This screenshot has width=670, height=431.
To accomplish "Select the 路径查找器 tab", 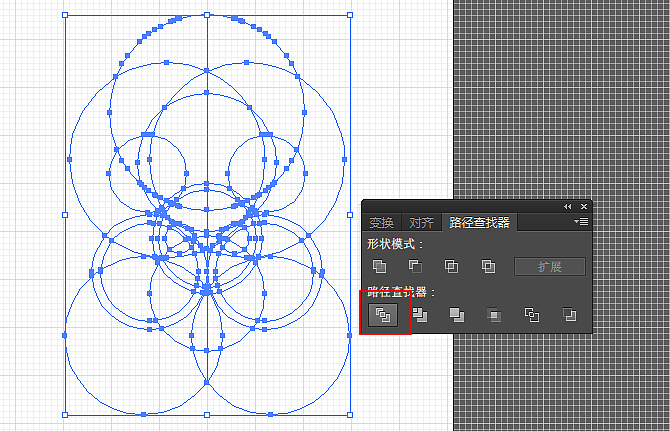I will click(479, 222).
